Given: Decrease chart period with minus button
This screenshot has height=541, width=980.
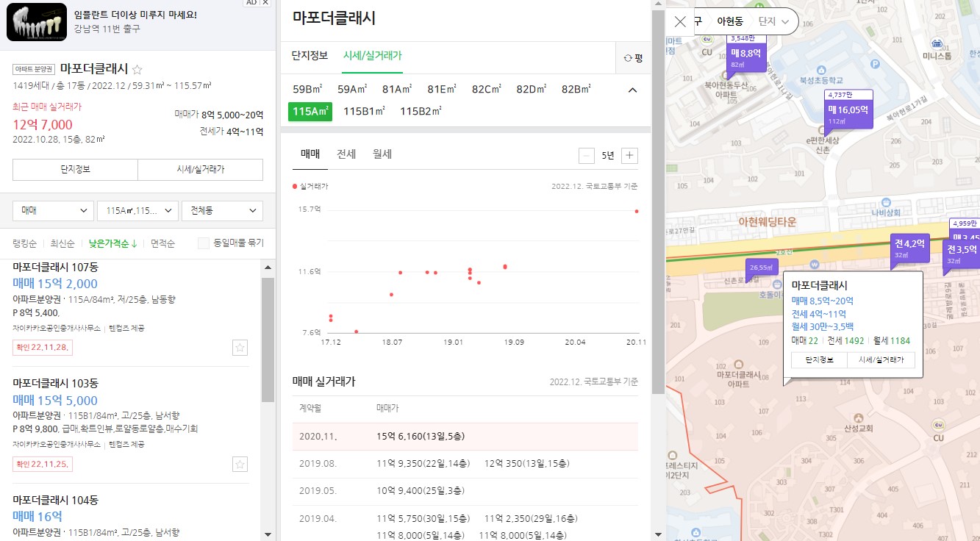Looking at the screenshot, I should pos(587,155).
